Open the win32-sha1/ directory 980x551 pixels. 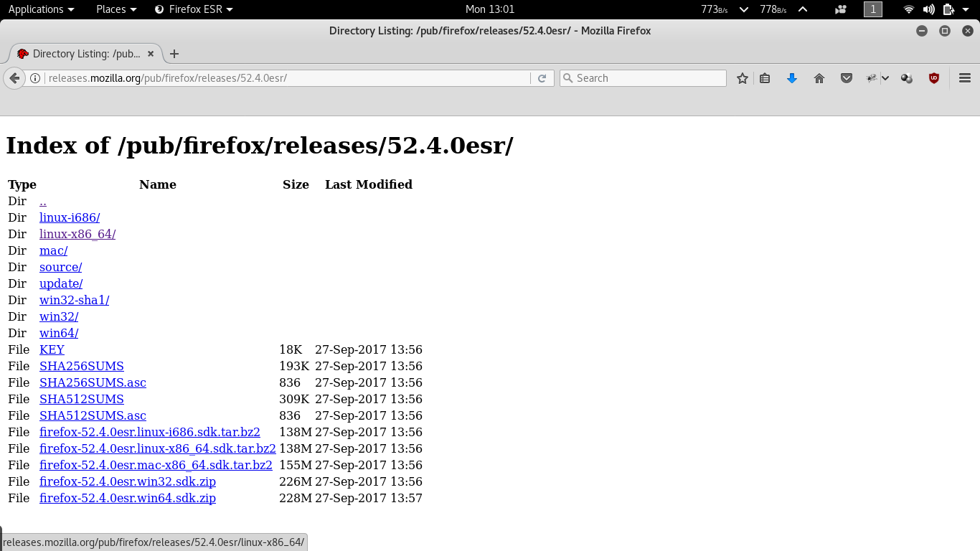click(75, 300)
